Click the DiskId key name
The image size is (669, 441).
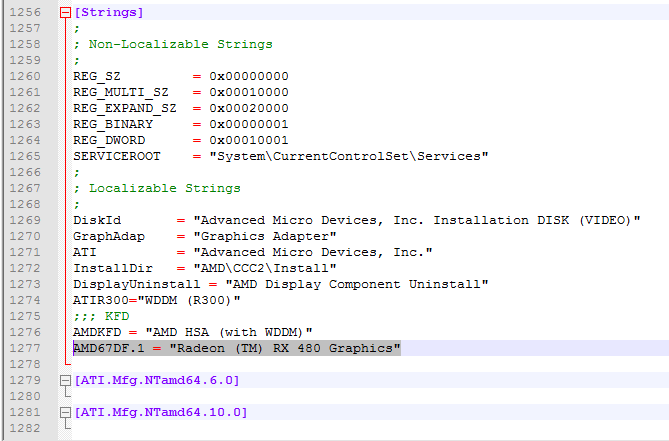point(97,220)
